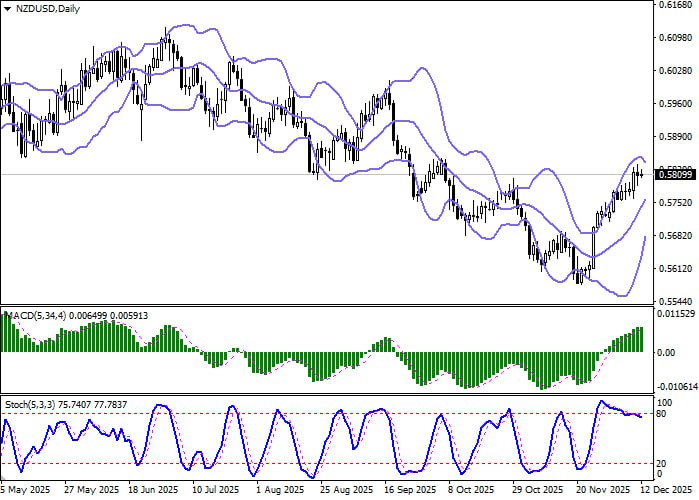Click the NZDUSD,Daily chart title
Viewport: 699px width, 500px height.
coord(45,8)
